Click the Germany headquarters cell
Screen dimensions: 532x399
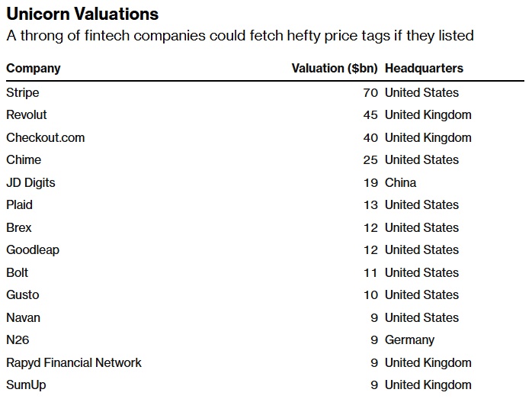(x=409, y=340)
